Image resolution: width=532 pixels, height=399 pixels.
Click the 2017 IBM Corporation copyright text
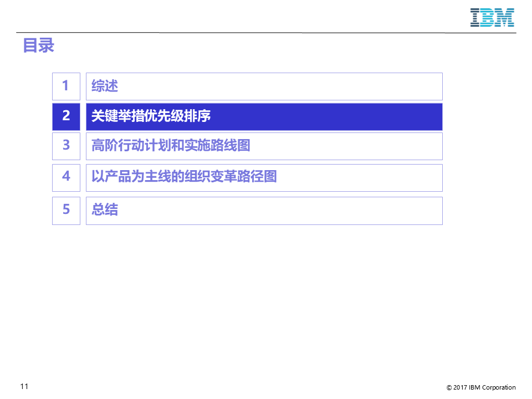481,387
